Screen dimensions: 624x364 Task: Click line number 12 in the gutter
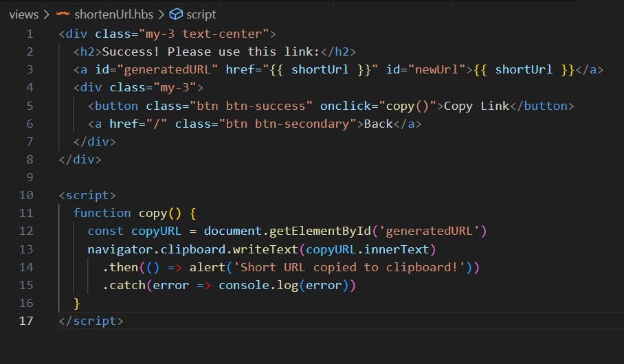coord(26,231)
